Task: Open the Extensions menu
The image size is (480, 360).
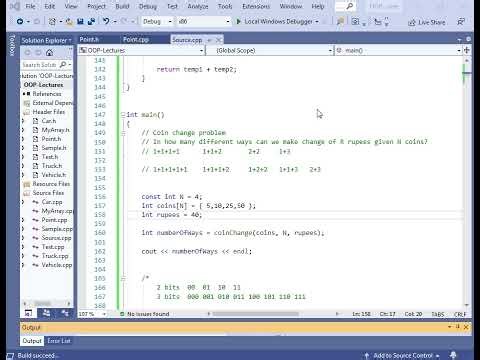Action: 256,6
